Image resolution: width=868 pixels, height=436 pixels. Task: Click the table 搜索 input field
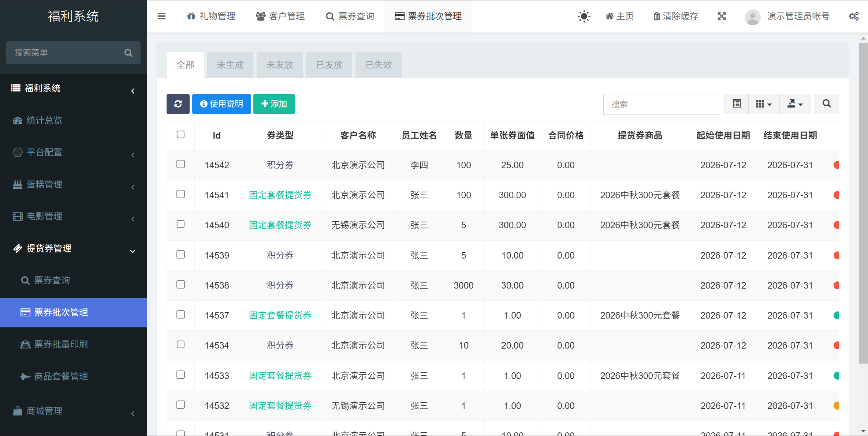[662, 104]
